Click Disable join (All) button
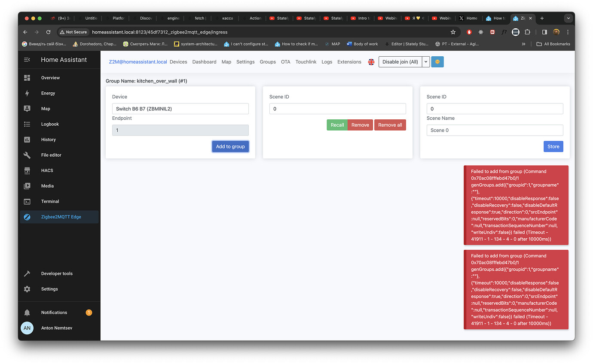 pos(400,62)
